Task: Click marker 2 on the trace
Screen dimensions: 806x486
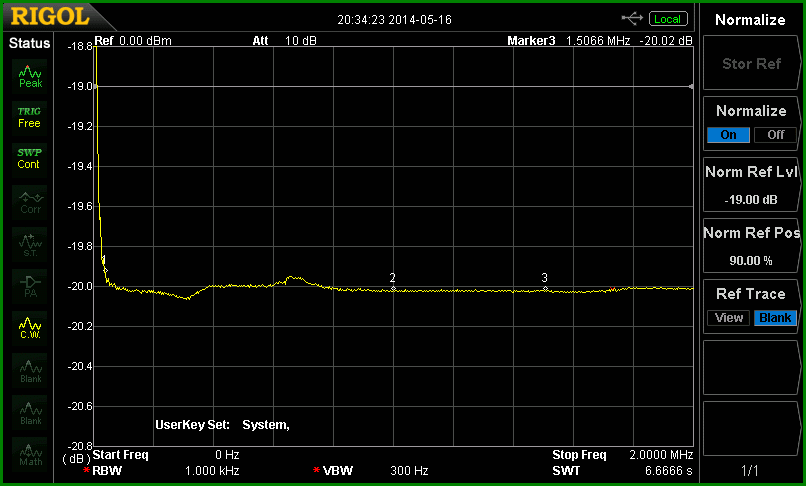Action: [393, 289]
